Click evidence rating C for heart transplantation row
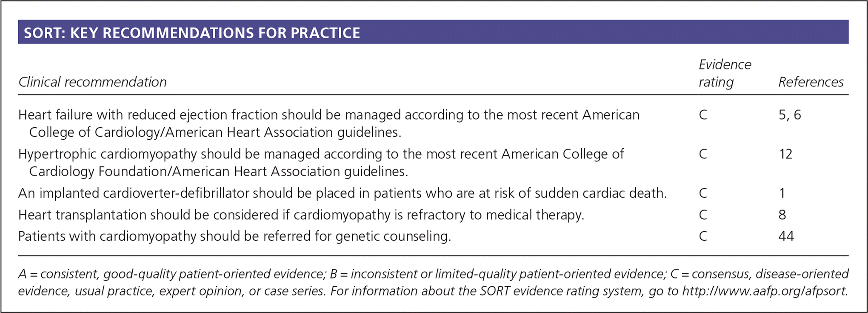 pos(703,215)
